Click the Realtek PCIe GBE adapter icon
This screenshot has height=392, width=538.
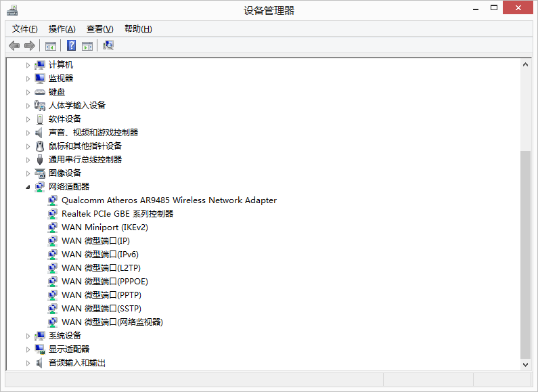[53, 214]
